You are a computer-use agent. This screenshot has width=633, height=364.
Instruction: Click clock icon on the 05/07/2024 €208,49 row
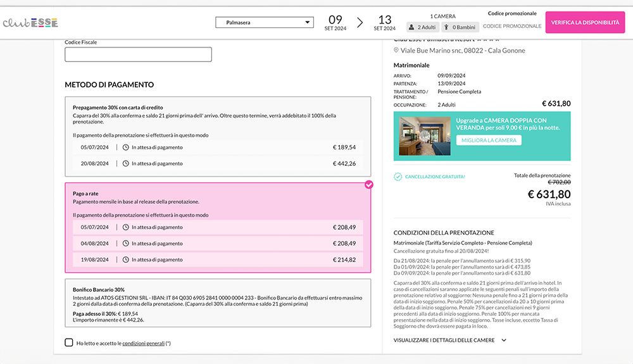(125, 227)
